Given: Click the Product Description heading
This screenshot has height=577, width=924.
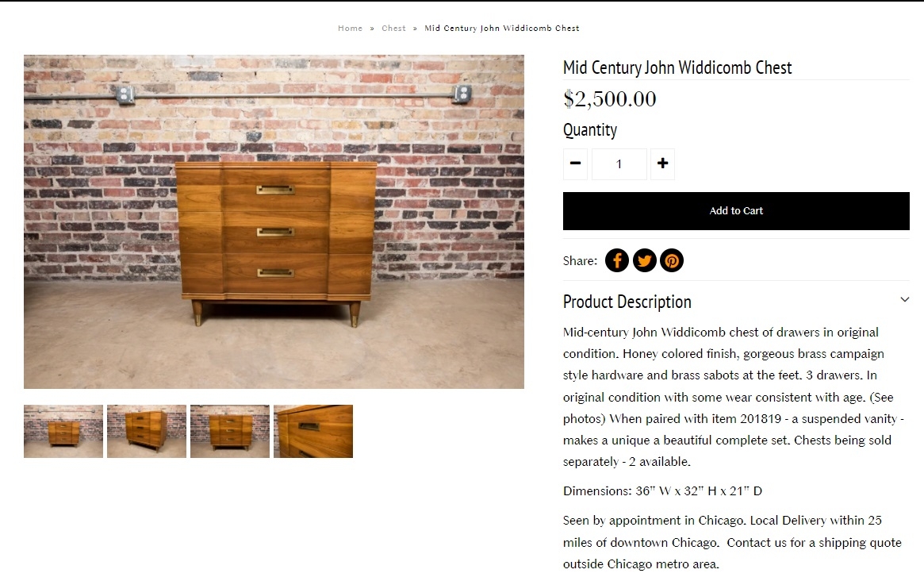Looking at the screenshot, I should pyautogui.click(x=627, y=302).
